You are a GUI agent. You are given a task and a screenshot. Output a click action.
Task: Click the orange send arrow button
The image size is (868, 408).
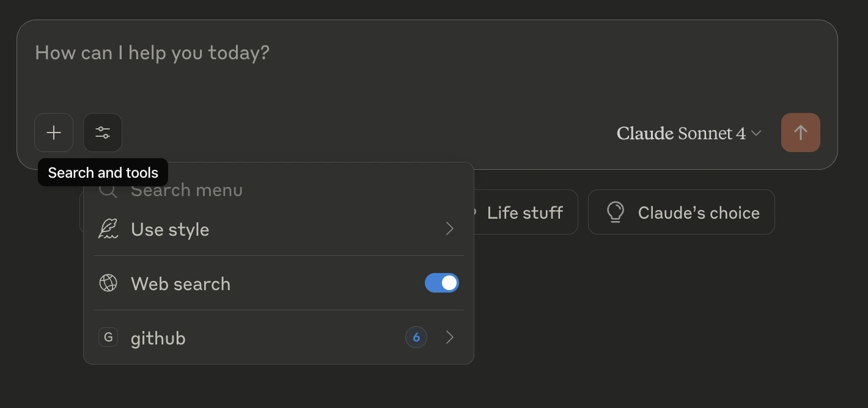coord(800,133)
